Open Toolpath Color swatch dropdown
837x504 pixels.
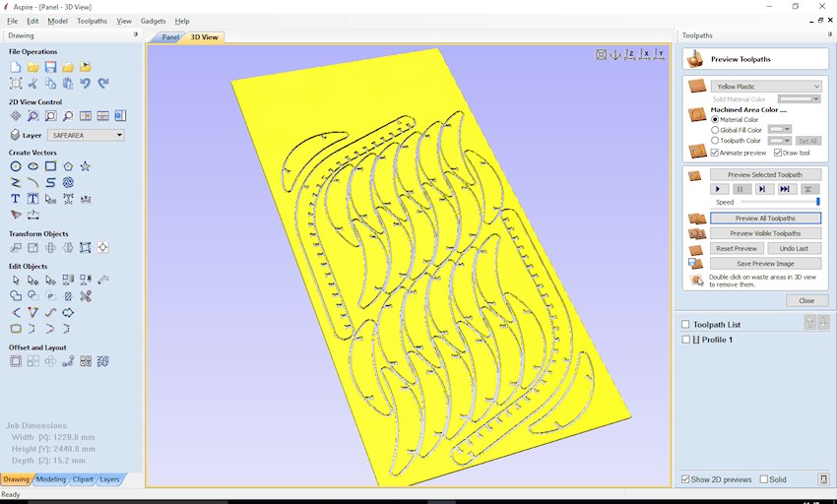(779, 141)
